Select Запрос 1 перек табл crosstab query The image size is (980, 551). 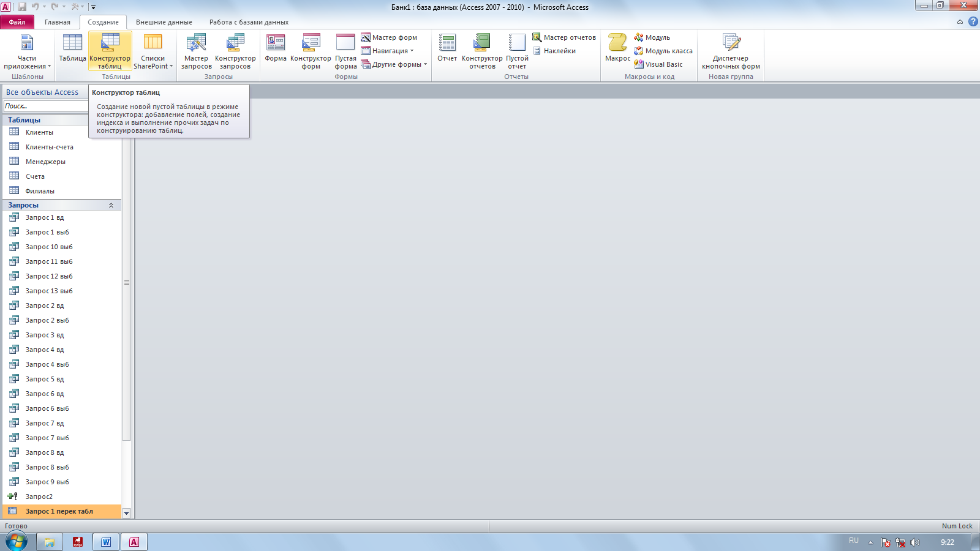62,511
